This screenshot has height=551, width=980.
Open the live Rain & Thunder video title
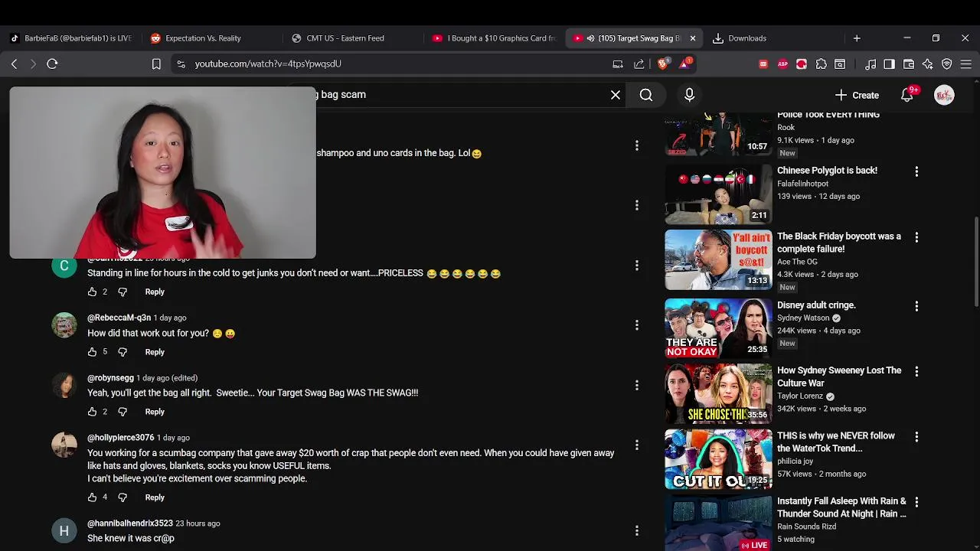841,507
